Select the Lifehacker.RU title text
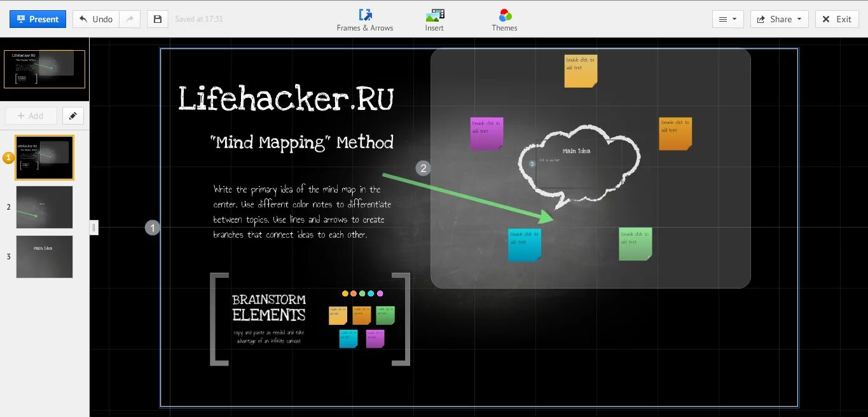 [x=286, y=99]
